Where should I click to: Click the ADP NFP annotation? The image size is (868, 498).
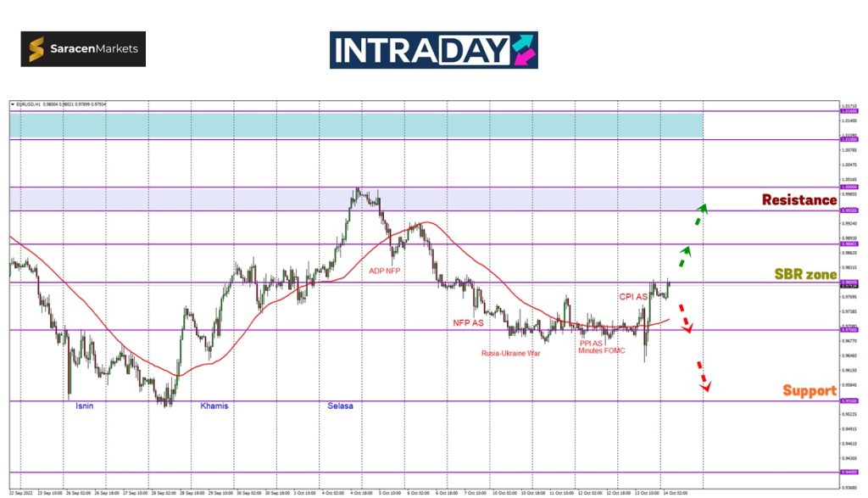[384, 271]
